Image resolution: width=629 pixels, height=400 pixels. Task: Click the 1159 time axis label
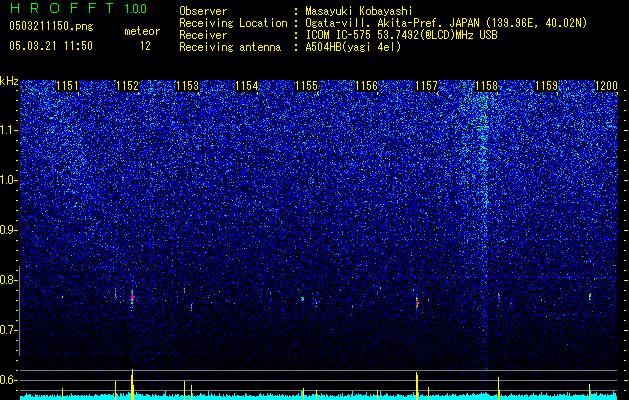(546, 86)
